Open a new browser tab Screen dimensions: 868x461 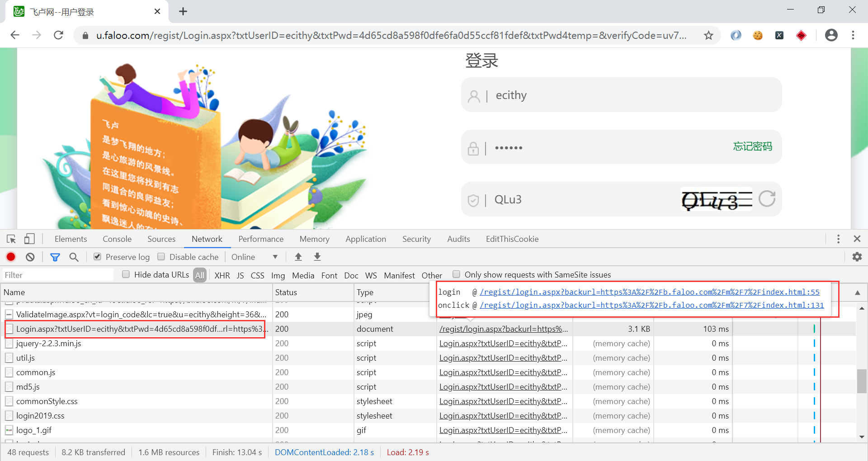[x=183, y=12]
